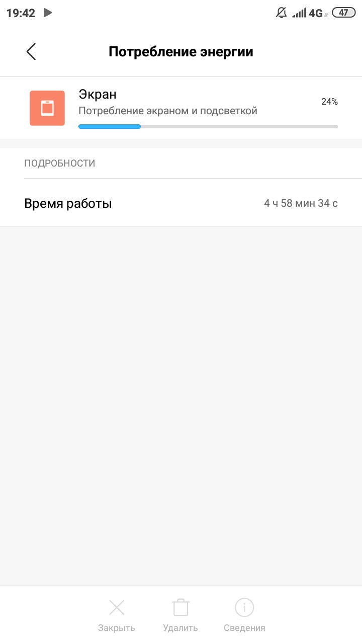Image resolution: width=362 pixels, height=644 pixels.
Task: Tap the Экран title text
Action: point(98,94)
